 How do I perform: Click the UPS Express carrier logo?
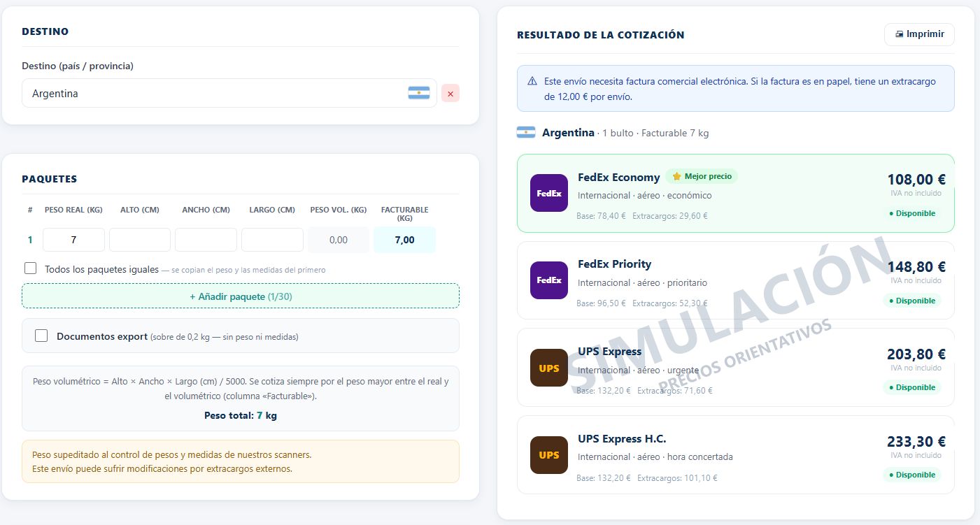coord(549,368)
